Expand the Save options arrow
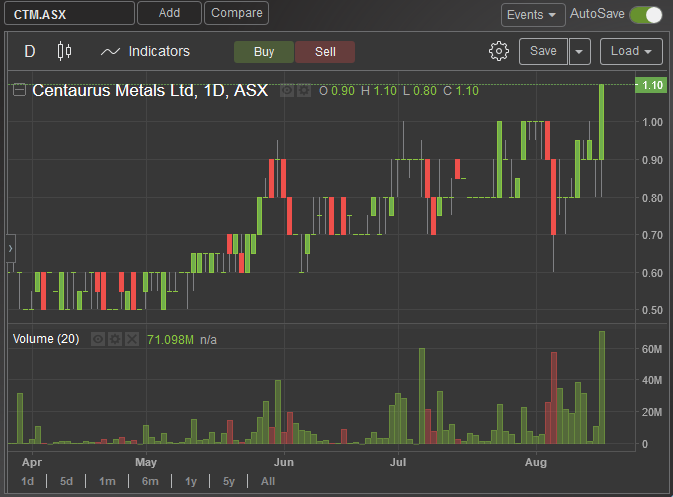The height and width of the screenshot is (497, 673). 579,52
